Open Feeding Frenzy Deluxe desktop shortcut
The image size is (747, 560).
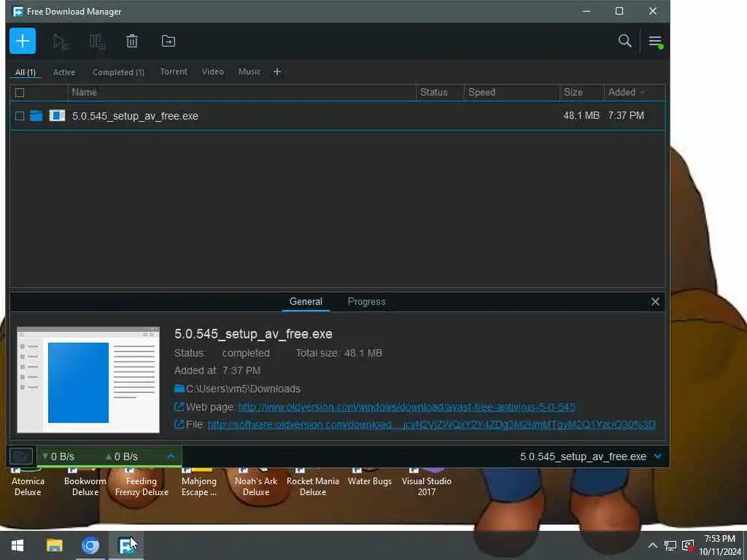pyautogui.click(x=142, y=484)
